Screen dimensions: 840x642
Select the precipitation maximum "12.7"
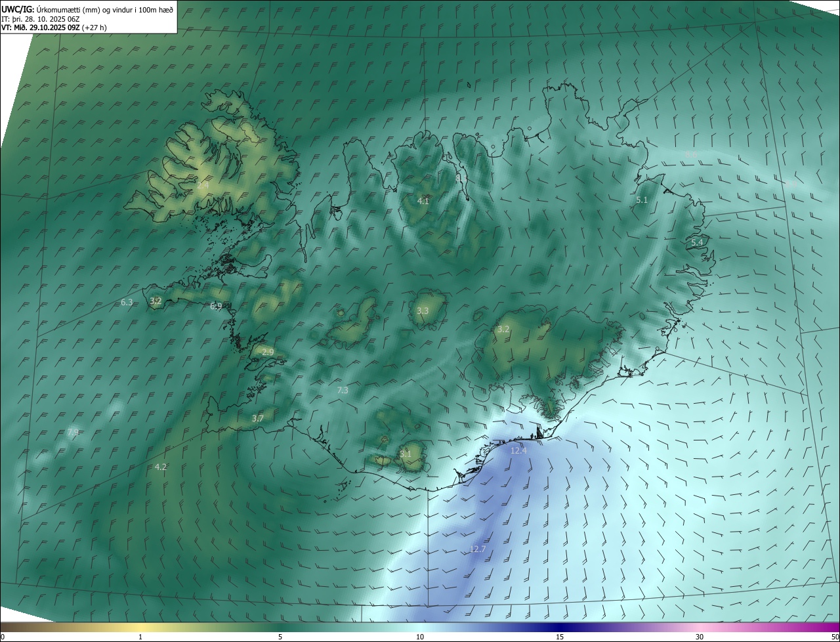[478, 549]
